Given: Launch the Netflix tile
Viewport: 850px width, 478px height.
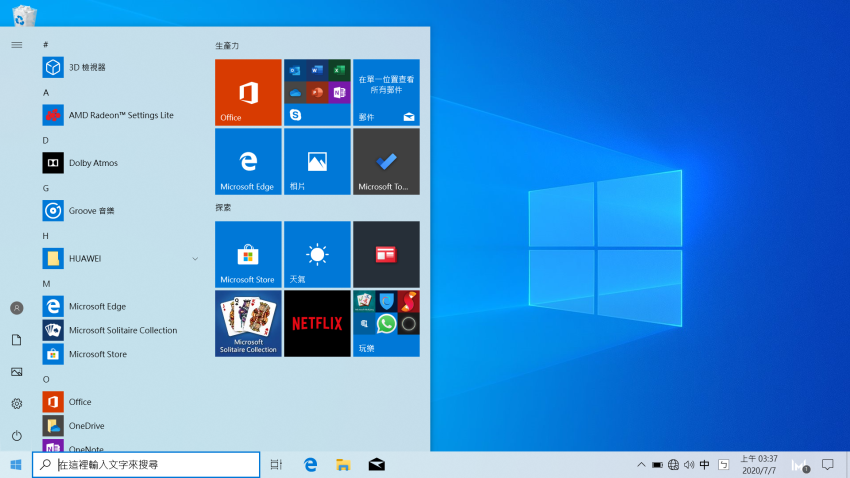Looking at the screenshot, I should pos(317,323).
